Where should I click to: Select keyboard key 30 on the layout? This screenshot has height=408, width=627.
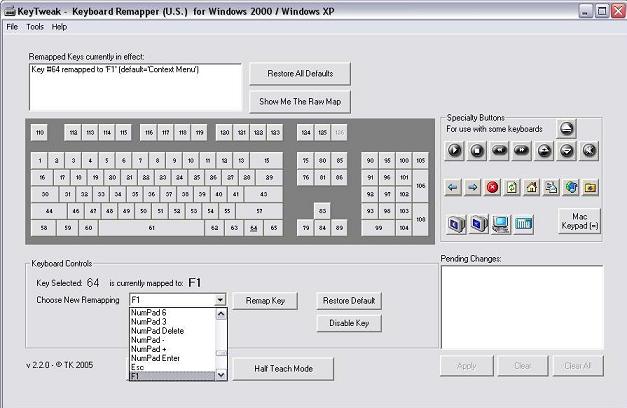tap(45, 194)
